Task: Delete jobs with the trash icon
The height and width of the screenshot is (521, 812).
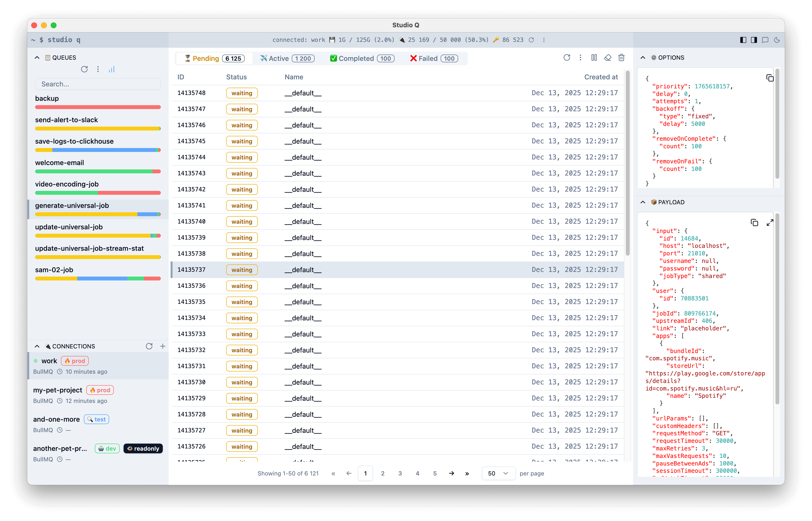Action: (621, 57)
